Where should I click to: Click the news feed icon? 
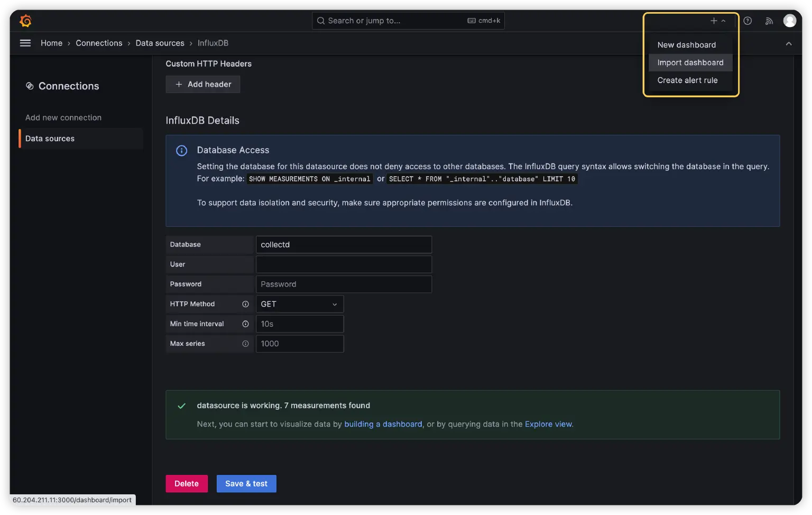click(769, 21)
